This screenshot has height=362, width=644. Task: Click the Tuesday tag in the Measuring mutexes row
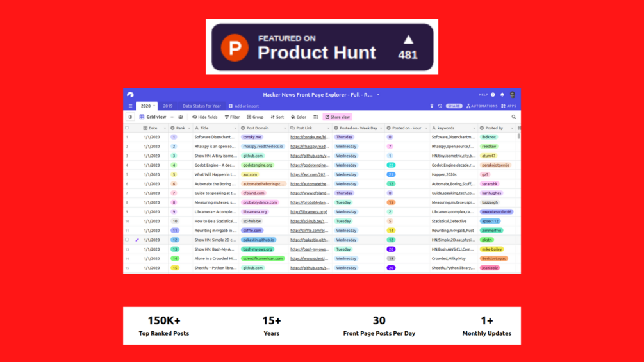pyautogui.click(x=343, y=202)
